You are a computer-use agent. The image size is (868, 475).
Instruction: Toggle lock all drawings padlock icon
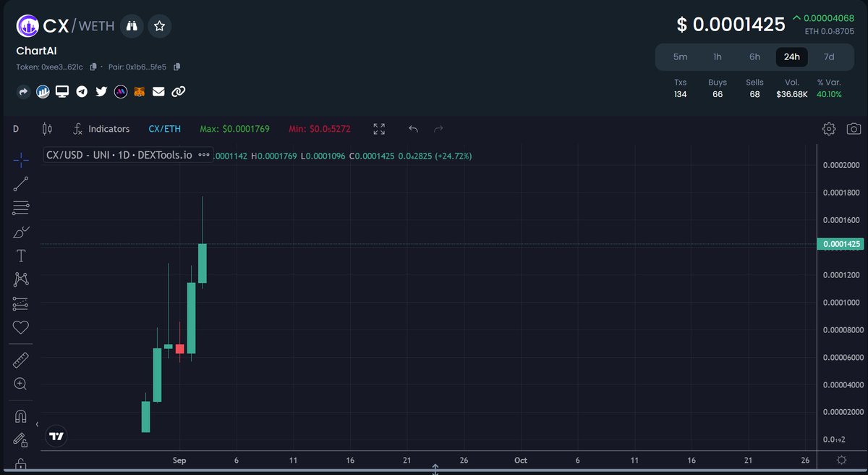point(21,463)
